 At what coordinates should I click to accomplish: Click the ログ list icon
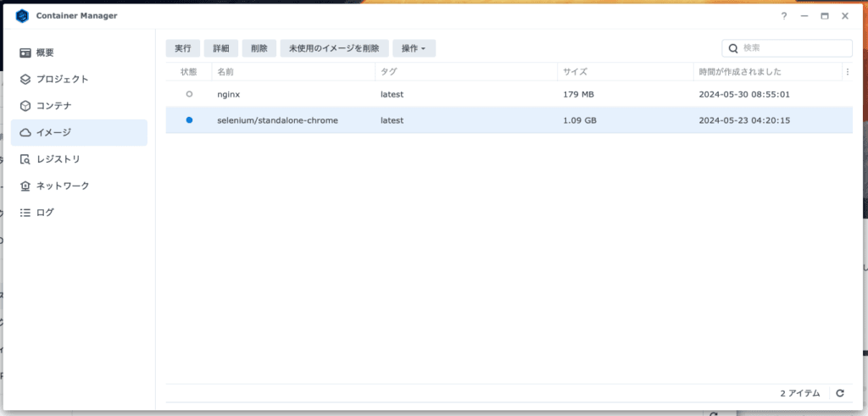click(x=25, y=213)
